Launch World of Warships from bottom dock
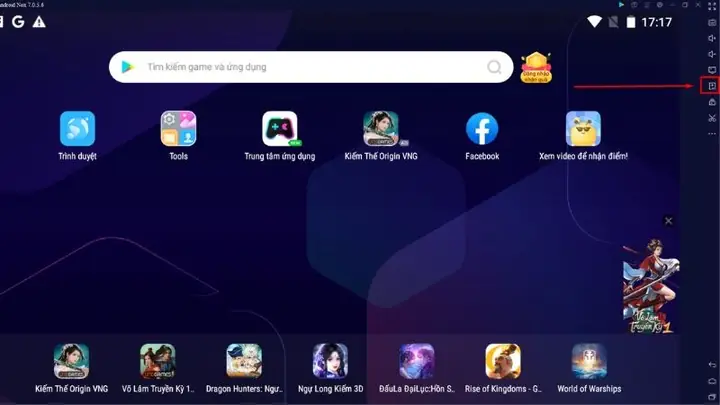 (x=589, y=361)
